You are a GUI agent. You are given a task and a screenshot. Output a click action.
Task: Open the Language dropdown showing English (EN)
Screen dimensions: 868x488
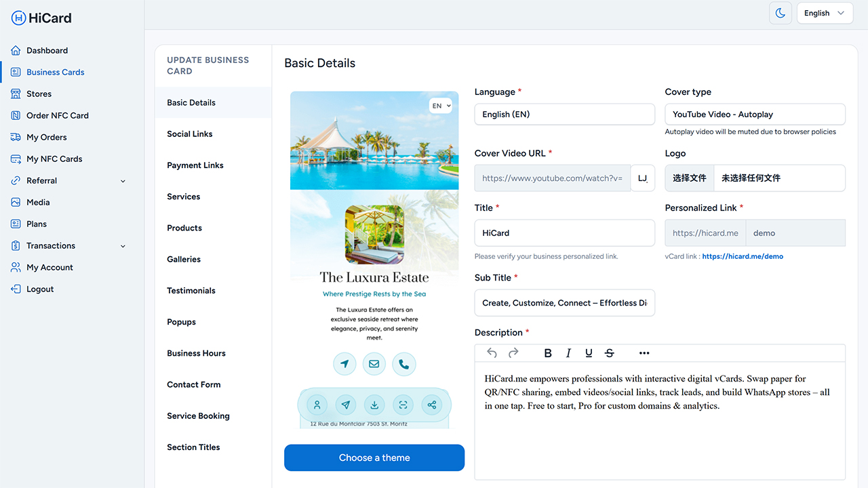coord(565,115)
